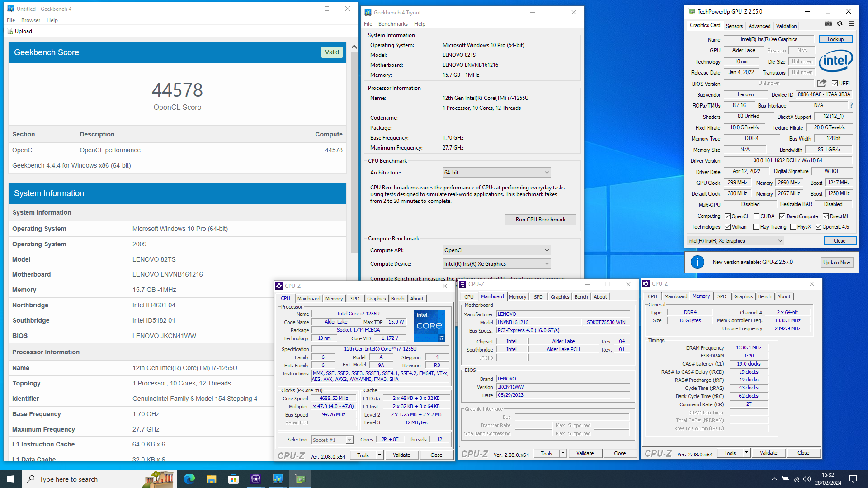Viewport: 868px width, 488px height.
Task: Click the Geekbench 4 Tryout window title icon
Action: pos(368,12)
